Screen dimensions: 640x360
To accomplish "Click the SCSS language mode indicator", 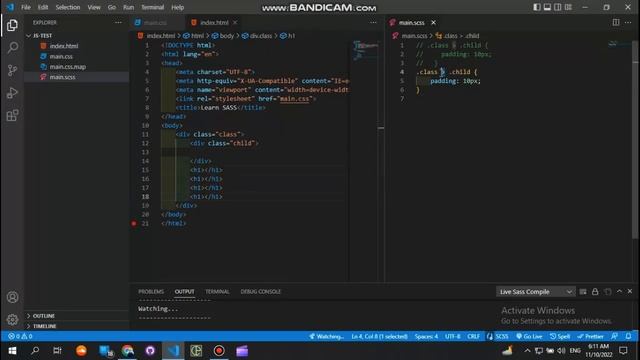I will point(502,336).
